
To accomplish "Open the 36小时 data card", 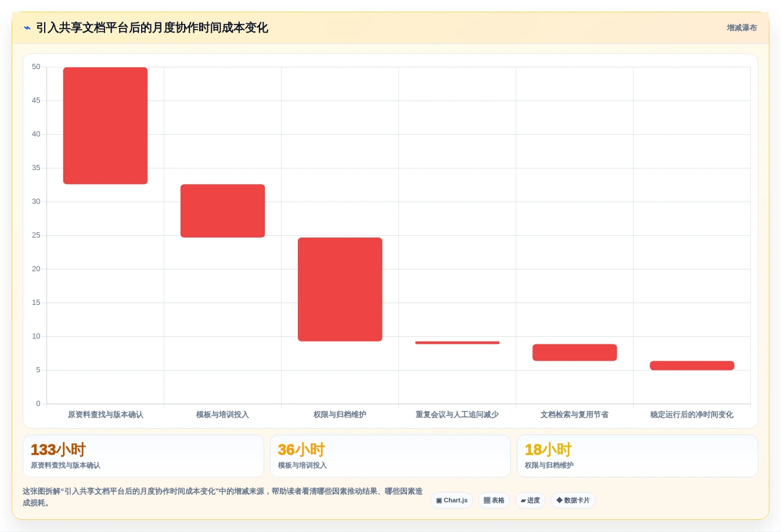I will 390,456.
